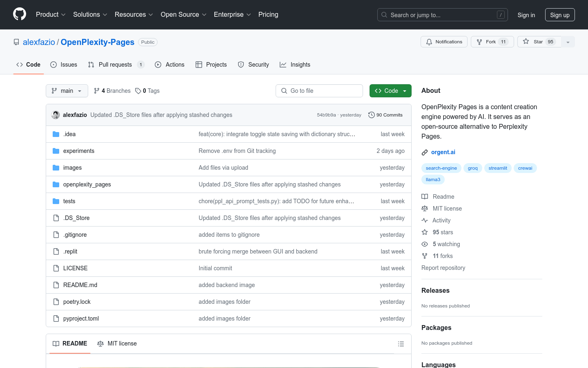Open the Enterprise menu

click(x=232, y=15)
